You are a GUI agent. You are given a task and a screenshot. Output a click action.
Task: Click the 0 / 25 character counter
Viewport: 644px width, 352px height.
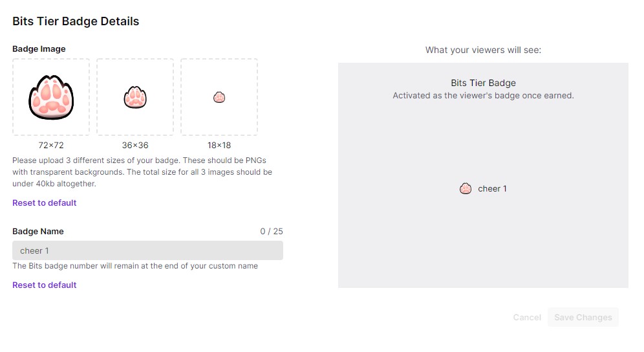272,232
